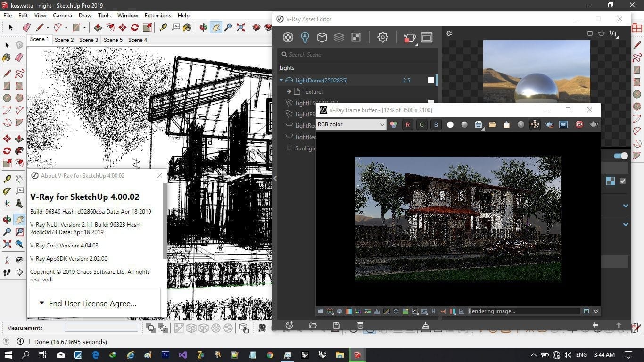Show the frame buffer window icon in Asset Editor
Viewport: 644px width, 362px height.
pos(427,37)
